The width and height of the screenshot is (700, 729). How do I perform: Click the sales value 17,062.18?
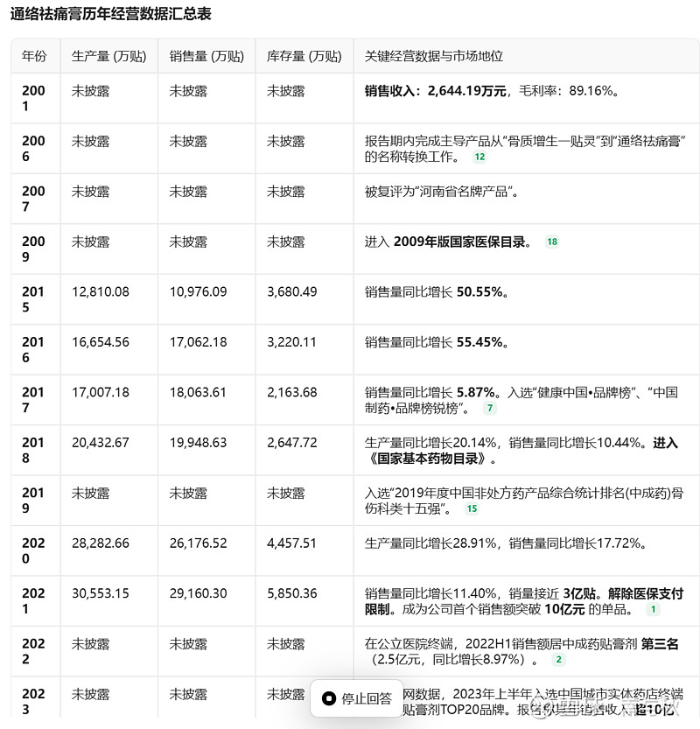[x=198, y=342]
